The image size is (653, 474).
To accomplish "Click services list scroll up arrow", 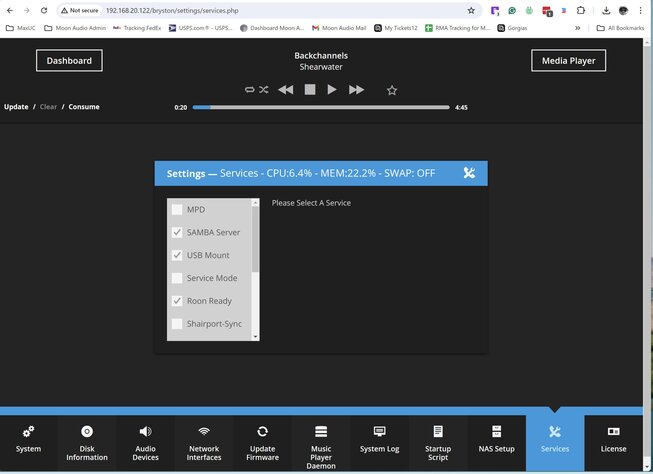I will tap(255, 202).
